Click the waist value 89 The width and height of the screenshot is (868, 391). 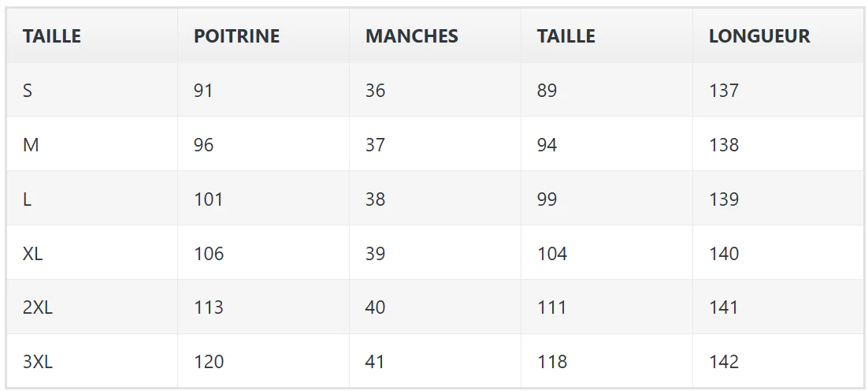(547, 91)
